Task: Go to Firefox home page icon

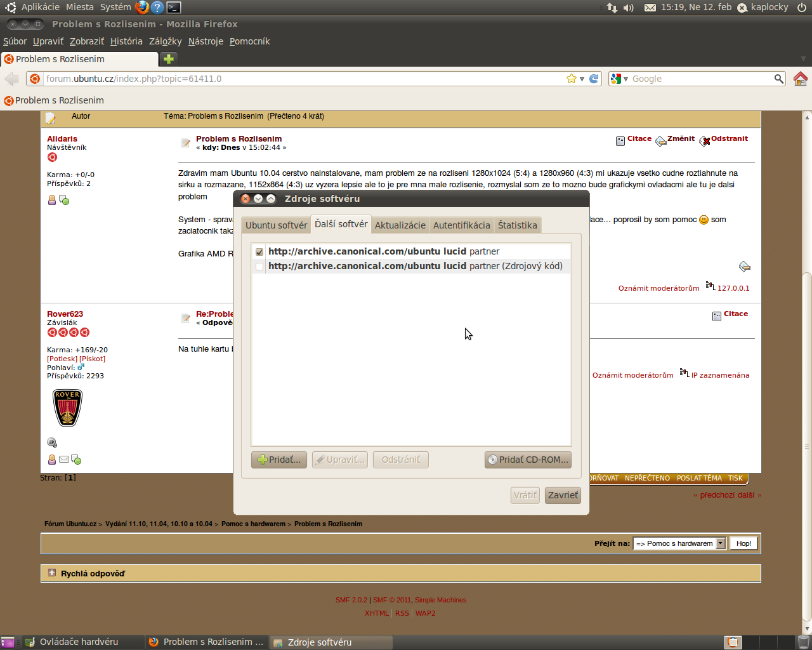Action: click(x=800, y=79)
